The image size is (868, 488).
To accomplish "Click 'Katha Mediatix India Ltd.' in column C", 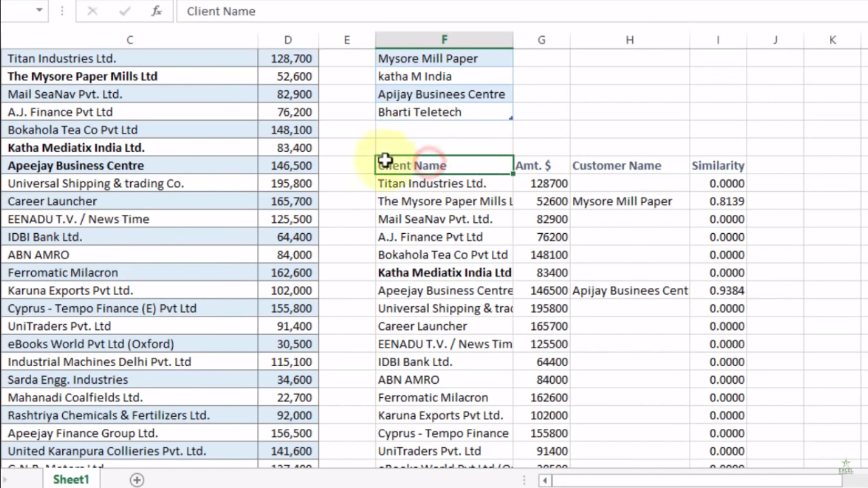I will tap(130, 147).
